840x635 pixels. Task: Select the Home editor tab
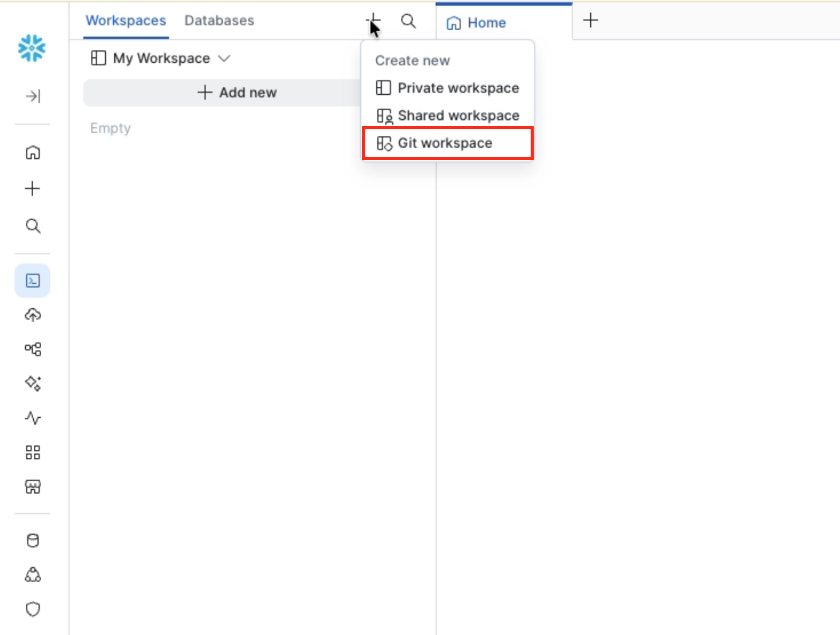[504, 22]
